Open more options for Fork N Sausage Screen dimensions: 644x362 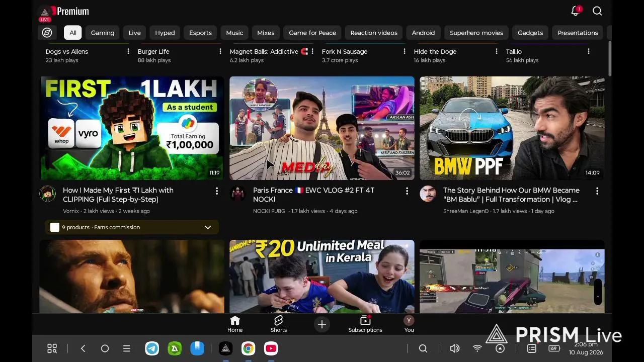coord(405,51)
